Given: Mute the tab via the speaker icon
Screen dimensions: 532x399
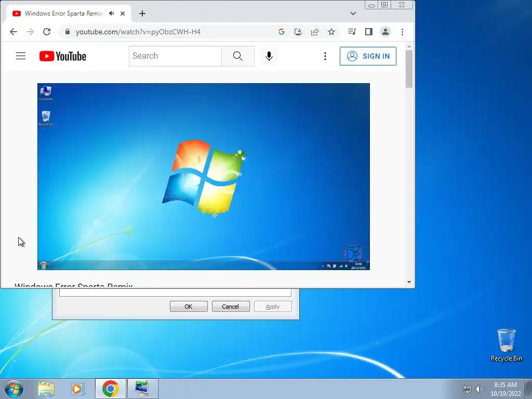Looking at the screenshot, I should [x=111, y=13].
